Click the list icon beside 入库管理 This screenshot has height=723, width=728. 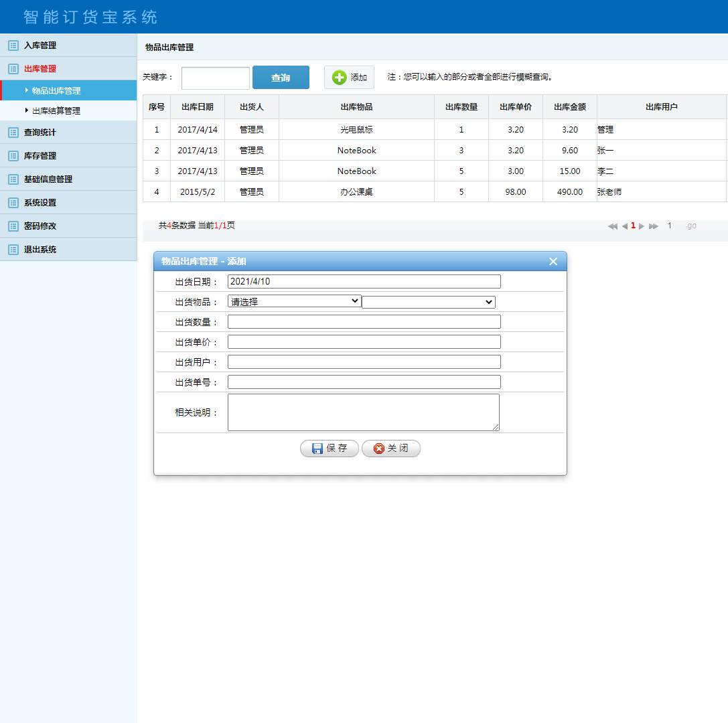tap(13, 46)
